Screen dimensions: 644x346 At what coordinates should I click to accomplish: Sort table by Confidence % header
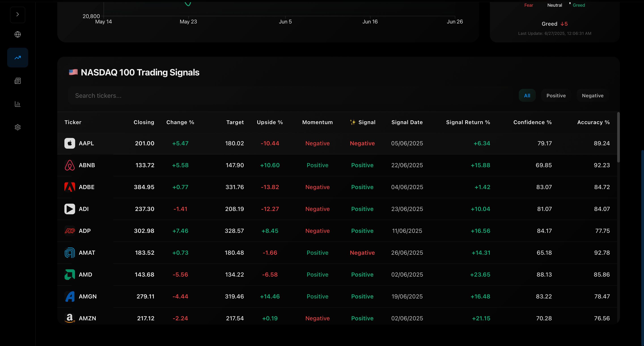pos(532,122)
